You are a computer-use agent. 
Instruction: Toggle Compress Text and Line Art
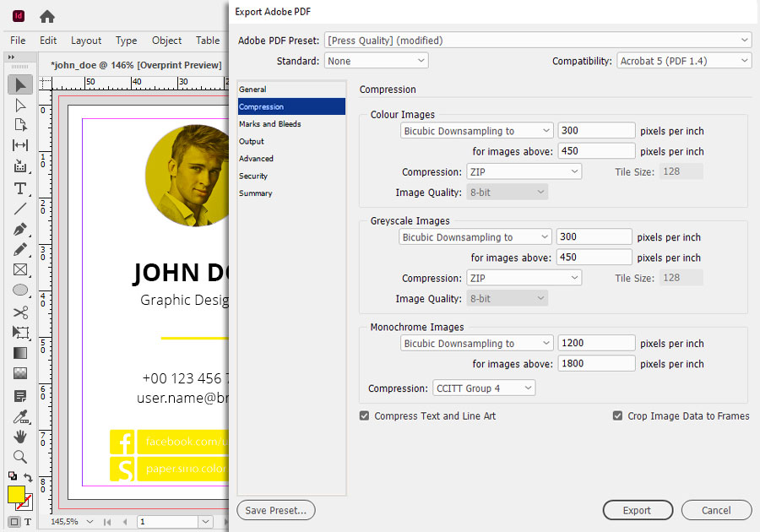click(365, 415)
